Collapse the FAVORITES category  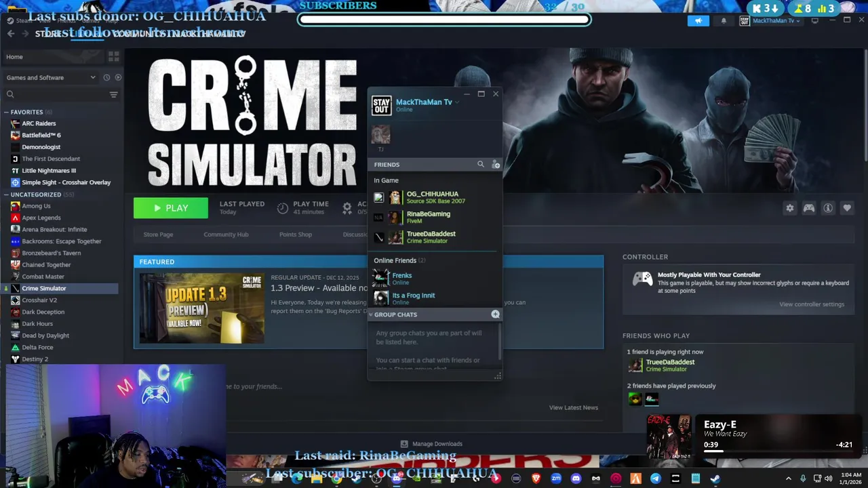(5, 112)
